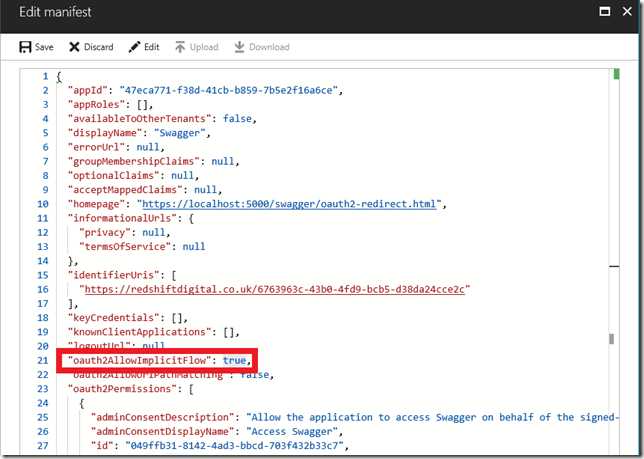Click line number 23 in gutter
Viewport: 644px width, 459px height.
(x=43, y=389)
